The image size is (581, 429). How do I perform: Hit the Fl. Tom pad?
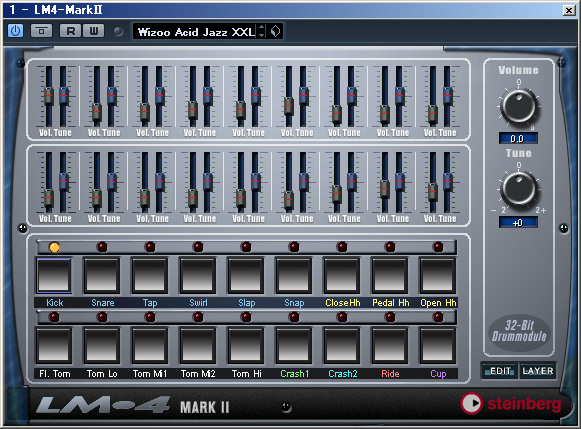[x=54, y=345]
